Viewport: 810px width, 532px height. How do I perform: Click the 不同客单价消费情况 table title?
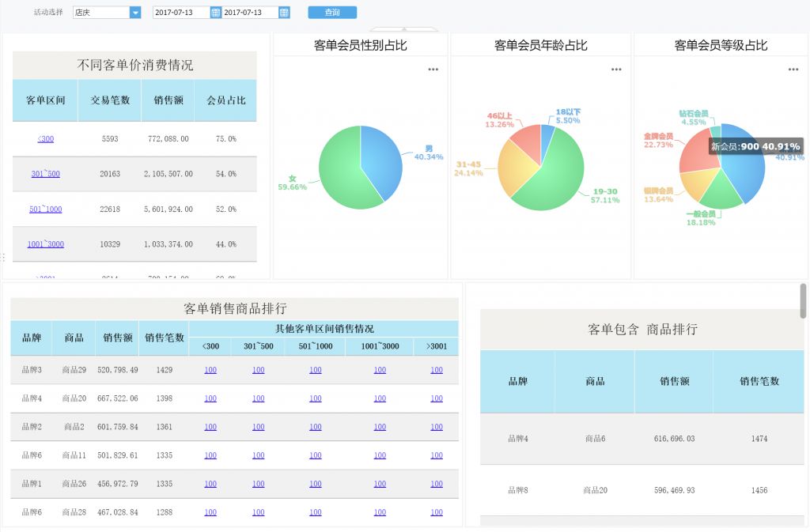134,65
